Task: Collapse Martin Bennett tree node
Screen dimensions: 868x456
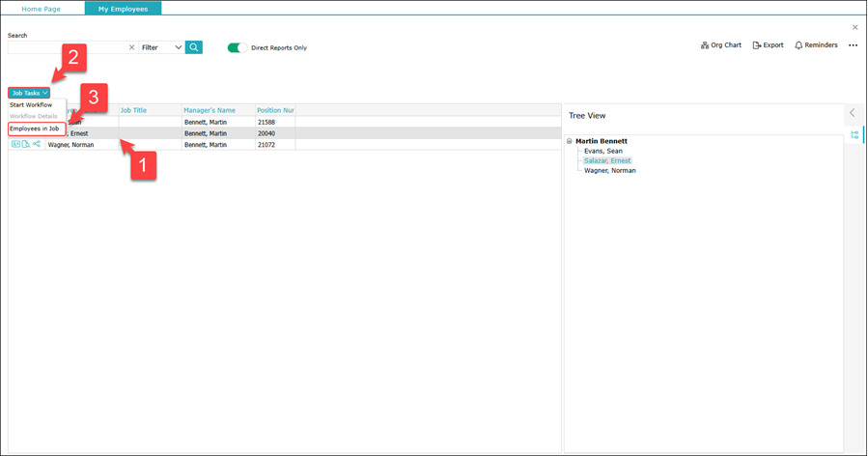Action: coord(570,141)
